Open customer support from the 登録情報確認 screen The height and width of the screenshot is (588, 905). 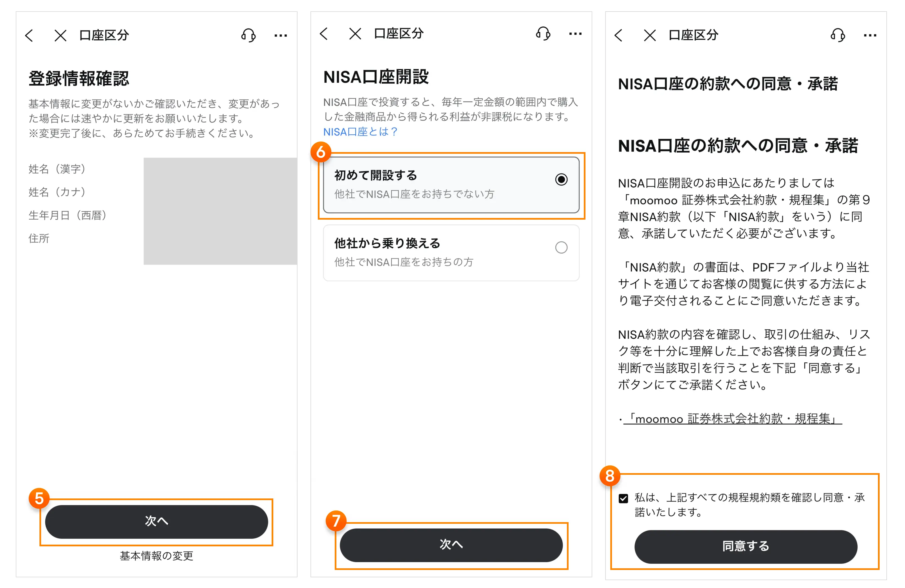[248, 35]
